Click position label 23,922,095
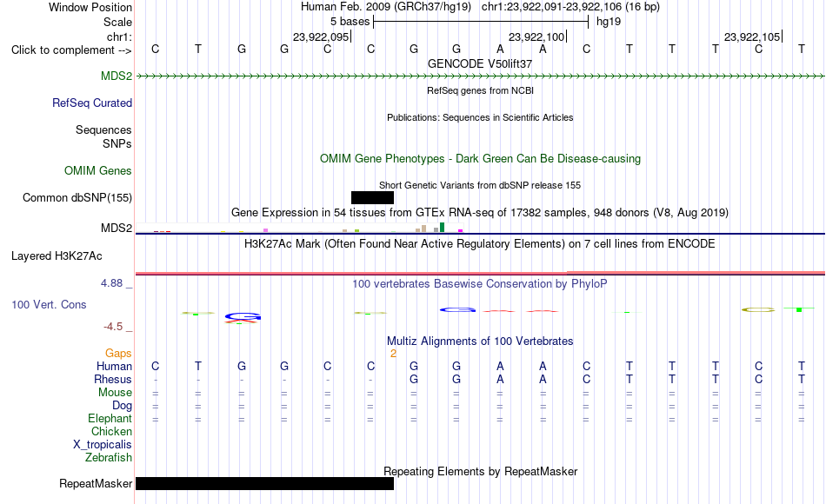 tap(321, 36)
